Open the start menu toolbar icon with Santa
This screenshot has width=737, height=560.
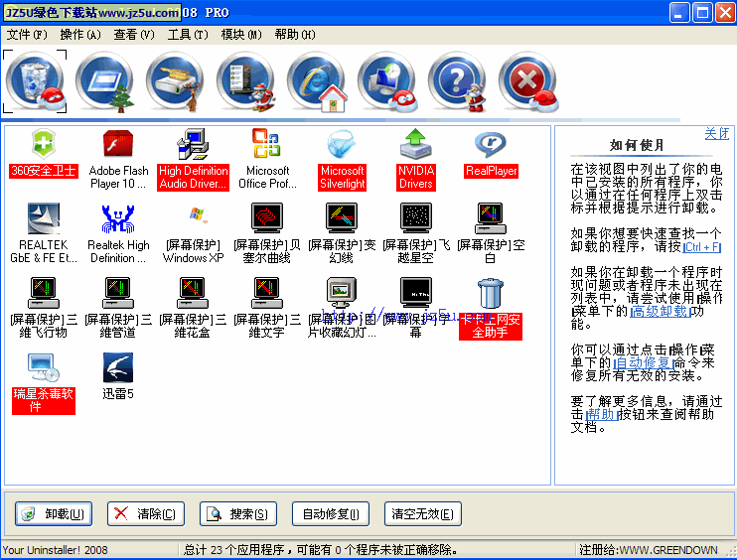click(x=245, y=81)
